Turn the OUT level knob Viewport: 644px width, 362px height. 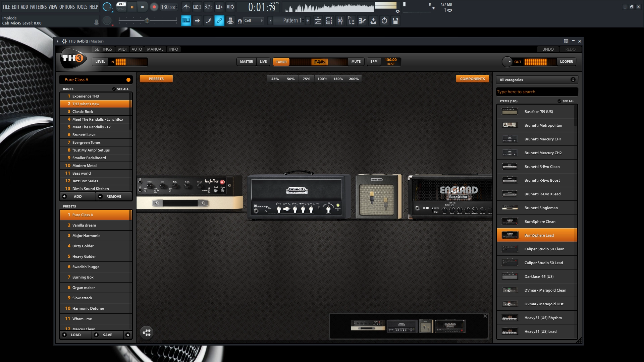pyautogui.click(x=507, y=62)
